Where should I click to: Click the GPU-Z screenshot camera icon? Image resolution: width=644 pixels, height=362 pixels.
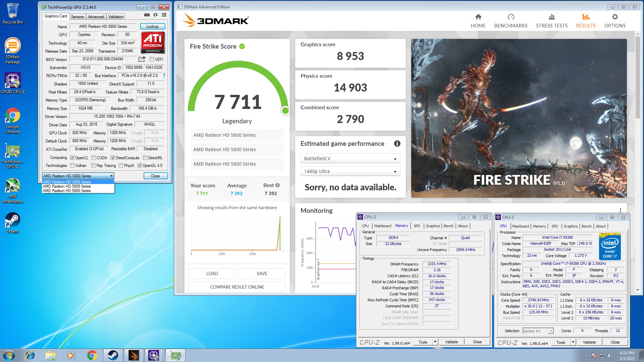(147, 15)
